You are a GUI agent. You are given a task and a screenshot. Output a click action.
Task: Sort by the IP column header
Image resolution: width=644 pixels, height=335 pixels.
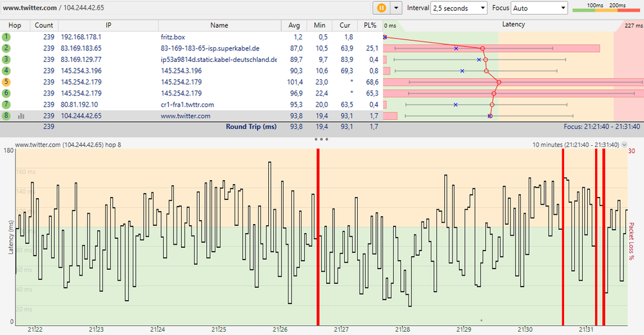point(108,25)
